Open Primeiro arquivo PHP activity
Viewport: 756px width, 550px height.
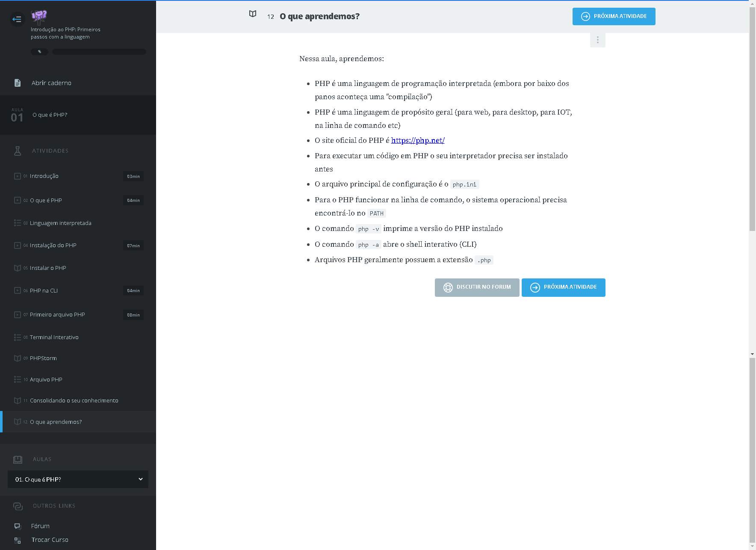[x=57, y=315]
